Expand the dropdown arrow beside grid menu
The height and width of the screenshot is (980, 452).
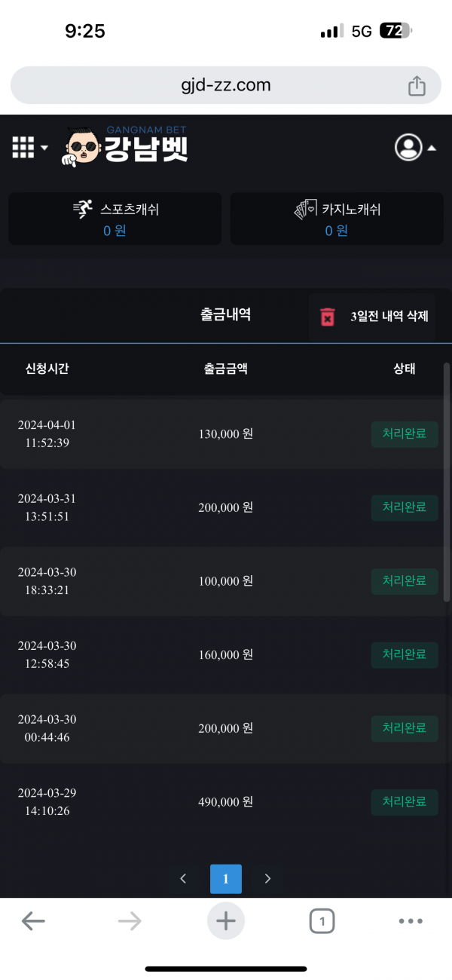tap(44, 148)
